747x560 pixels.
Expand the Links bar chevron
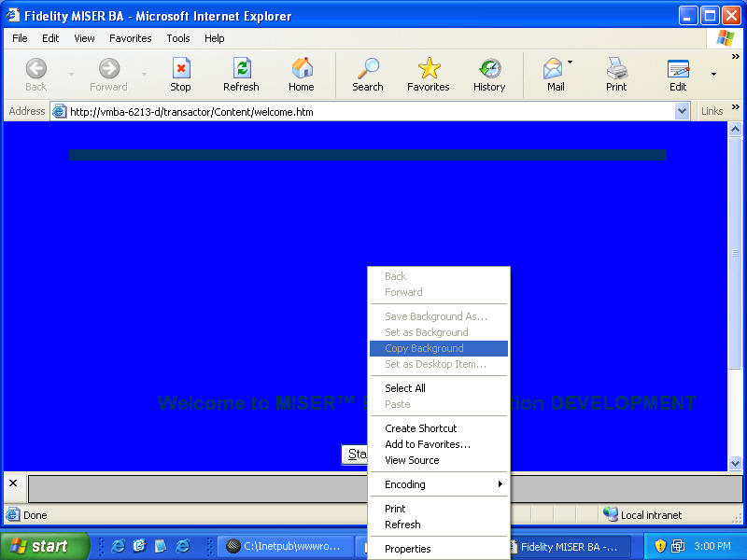[x=736, y=106]
